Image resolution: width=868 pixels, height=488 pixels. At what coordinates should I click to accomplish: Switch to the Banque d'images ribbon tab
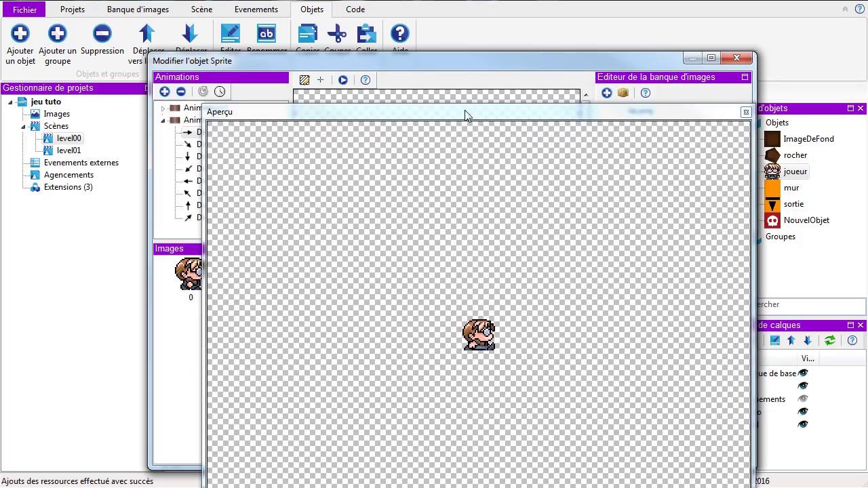coord(138,9)
